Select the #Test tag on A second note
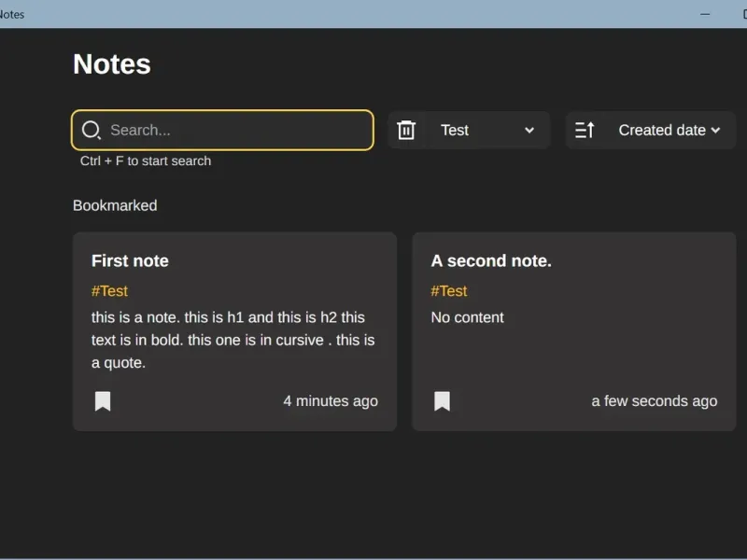 coord(449,291)
